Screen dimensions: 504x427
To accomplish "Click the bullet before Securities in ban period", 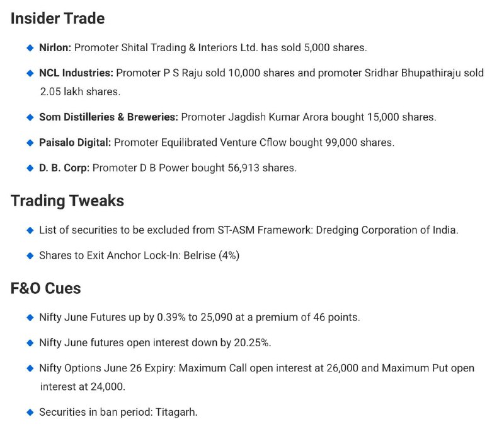I will tap(30, 412).
